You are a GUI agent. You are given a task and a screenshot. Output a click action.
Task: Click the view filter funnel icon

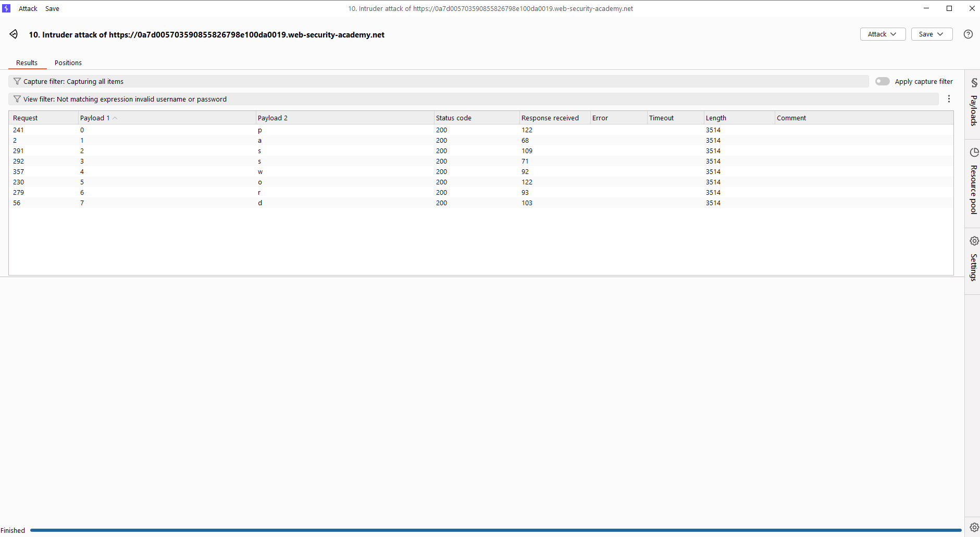17,99
